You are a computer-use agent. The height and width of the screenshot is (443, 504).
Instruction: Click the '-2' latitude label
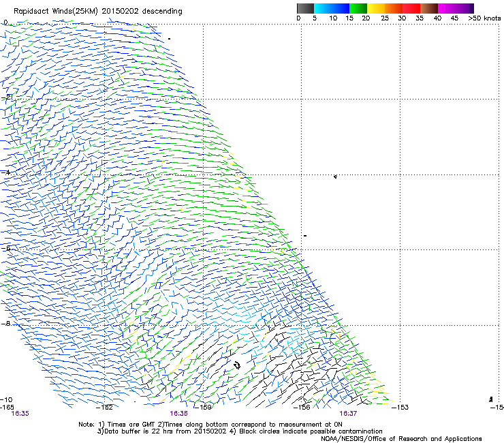click(5, 97)
